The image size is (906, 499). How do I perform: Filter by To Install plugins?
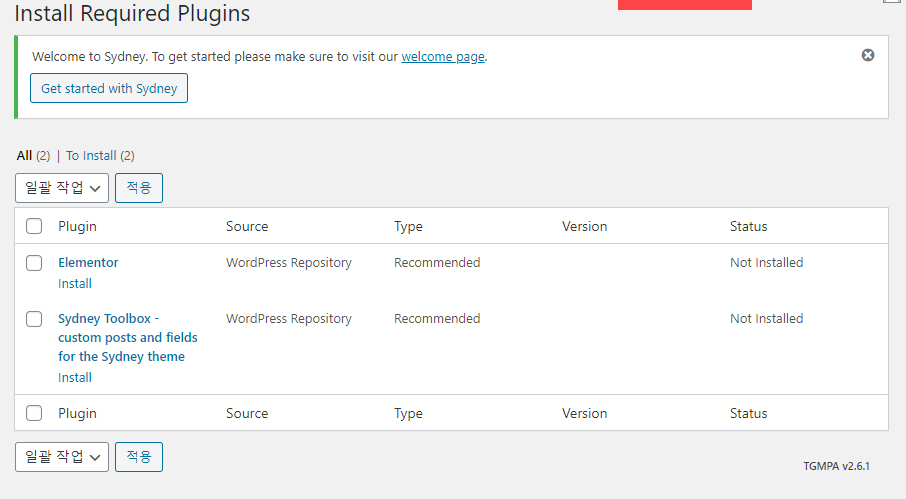pyautogui.click(x=91, y=155)
